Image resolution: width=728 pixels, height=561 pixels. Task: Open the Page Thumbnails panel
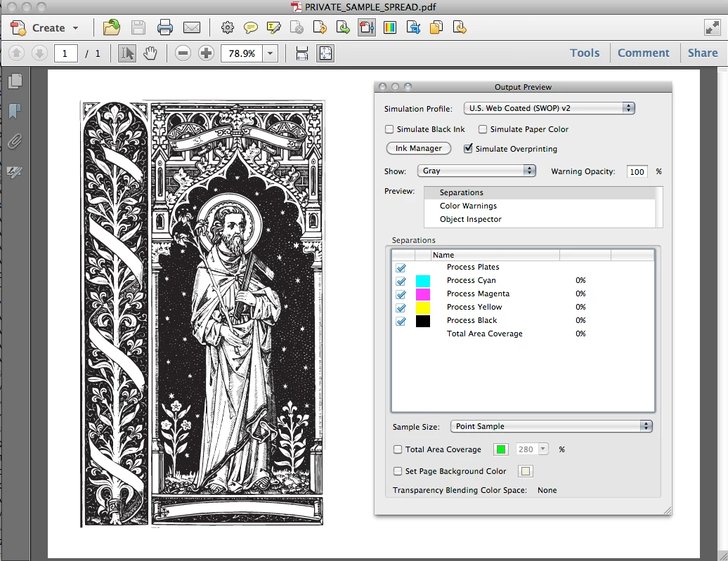[x=15, y=81]
